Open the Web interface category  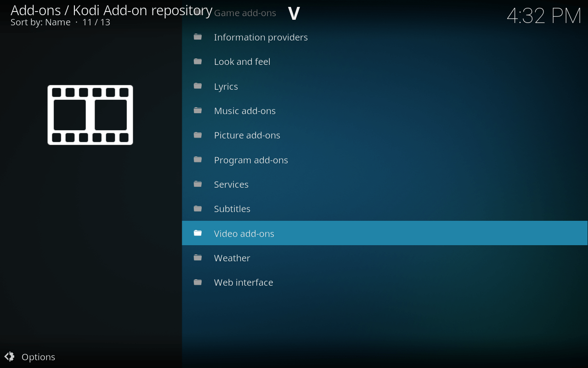coord(385,282)
